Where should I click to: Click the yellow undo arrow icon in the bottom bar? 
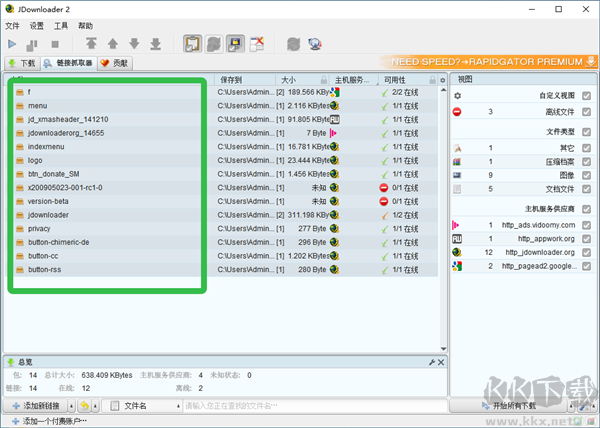coord(85,406)
